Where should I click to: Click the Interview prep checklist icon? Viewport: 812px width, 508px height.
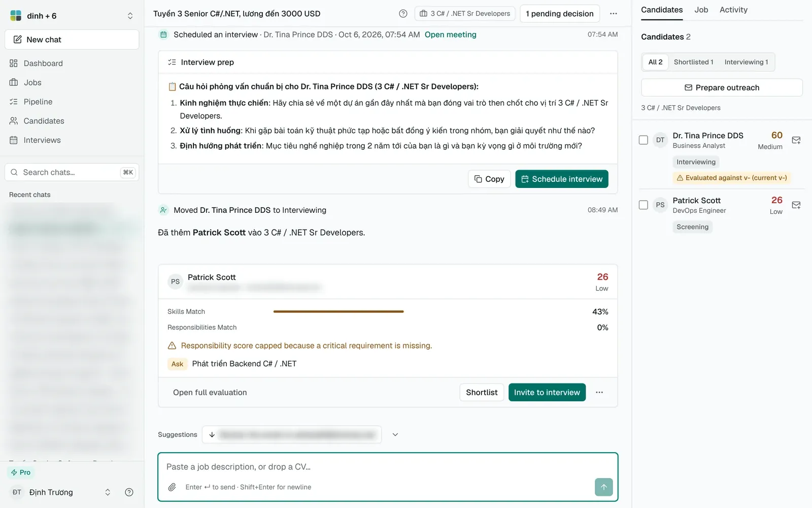(x=172, y=62)
